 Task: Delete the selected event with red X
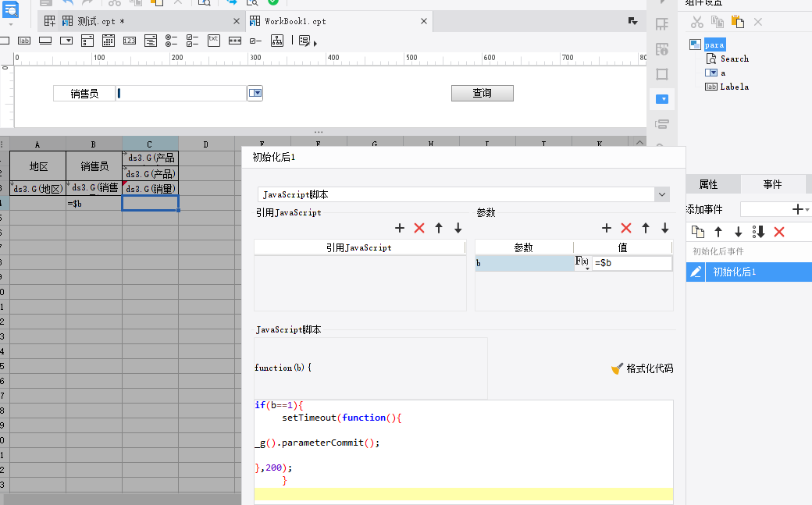point(779,232)
